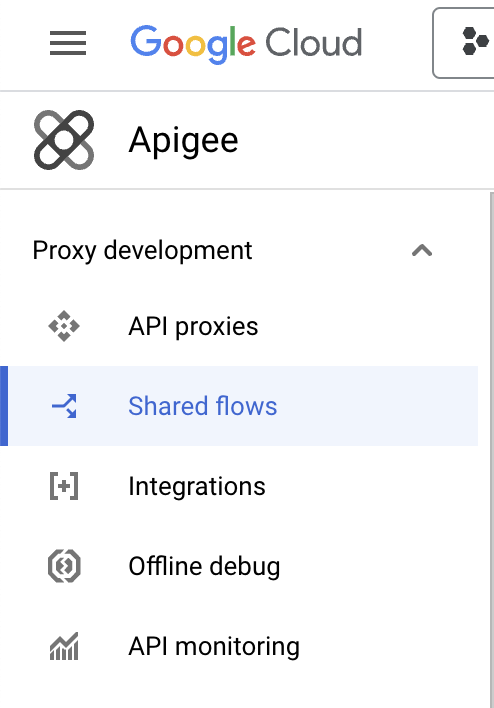Screen dimensions: 494x708
Task: Open the hamburger navigation menu
Action: (68, 43)
